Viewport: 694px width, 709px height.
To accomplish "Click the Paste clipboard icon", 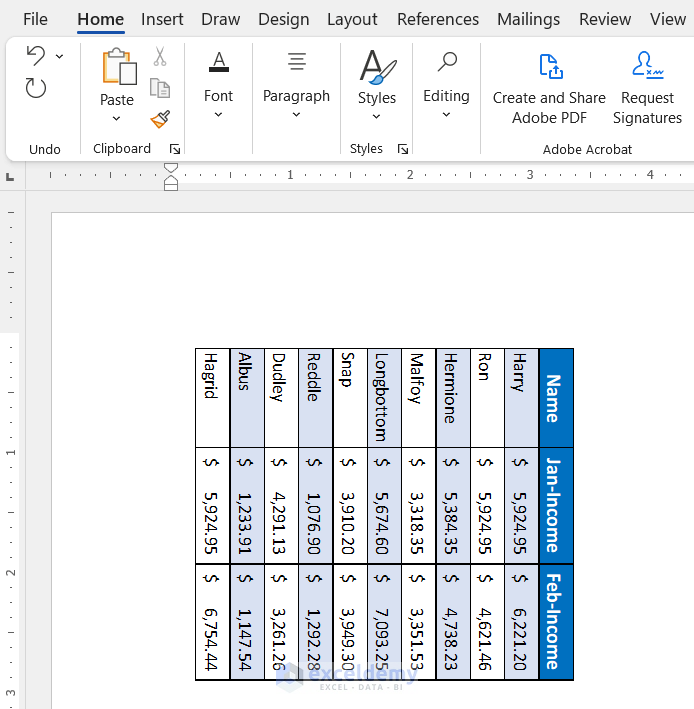I will tap(119, 67).
